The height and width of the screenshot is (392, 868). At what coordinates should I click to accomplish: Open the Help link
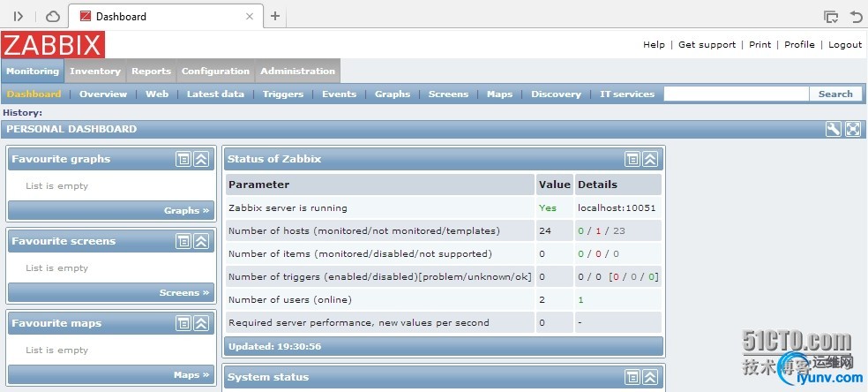654,45
